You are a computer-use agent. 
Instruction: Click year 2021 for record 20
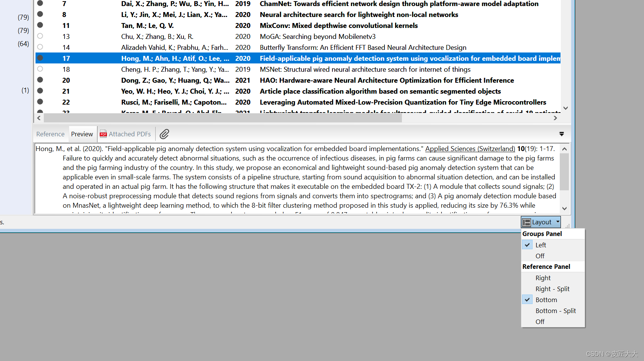pos(243,80)
